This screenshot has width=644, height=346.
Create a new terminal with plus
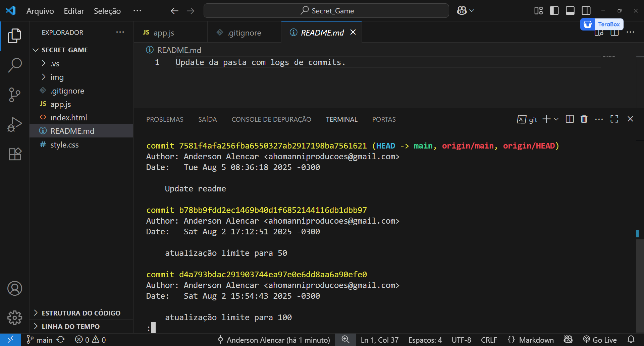(x=546, y=119)
